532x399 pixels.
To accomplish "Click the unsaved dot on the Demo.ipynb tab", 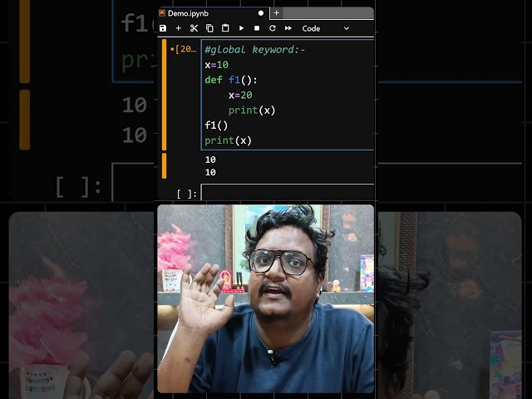I will pyautogui.click(x=260, y=13).
